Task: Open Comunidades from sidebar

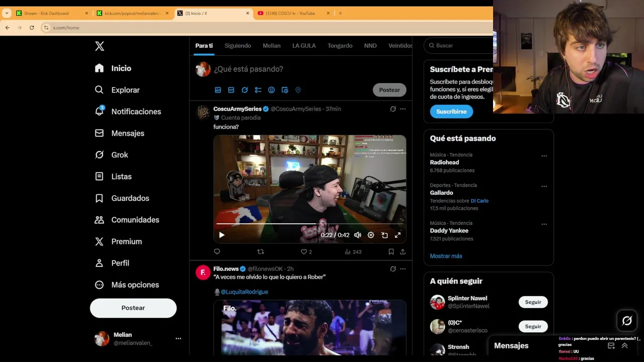Action: pos(127,220)
